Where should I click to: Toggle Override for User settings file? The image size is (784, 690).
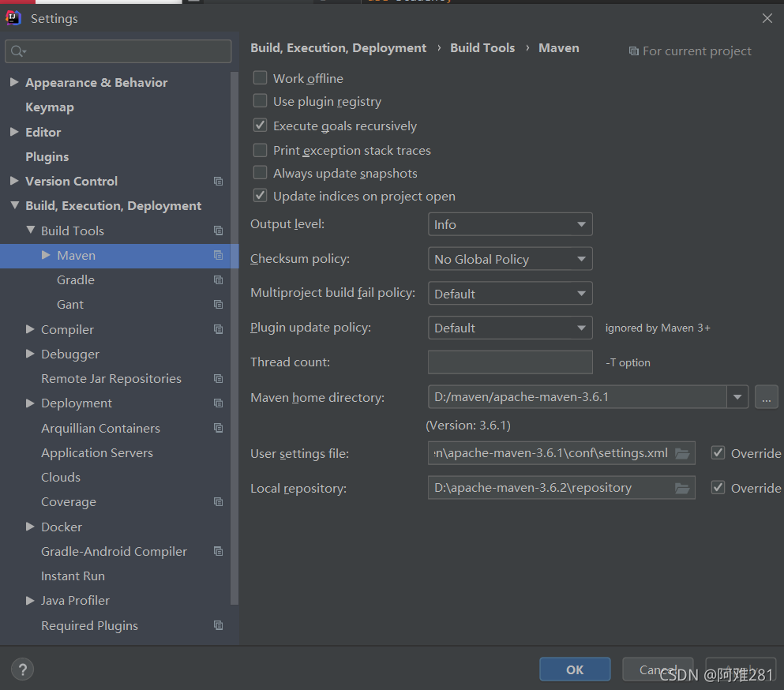point(718,453)
